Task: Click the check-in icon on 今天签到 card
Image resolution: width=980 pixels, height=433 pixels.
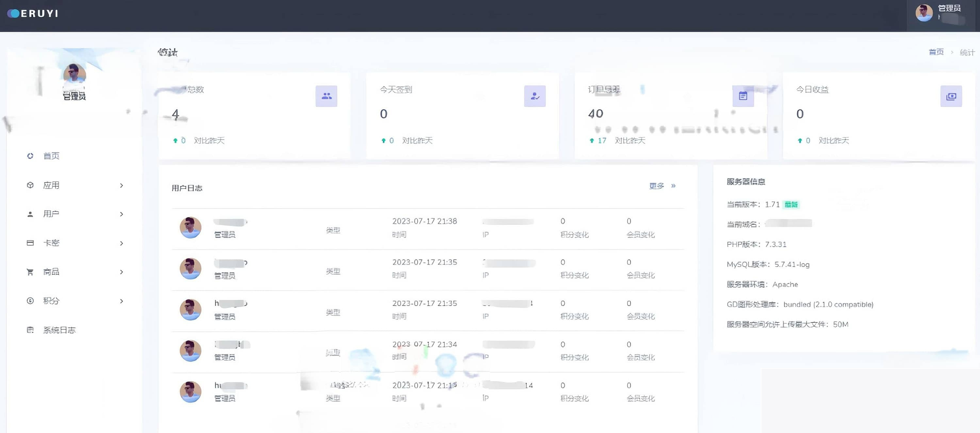Action: pos(535,96)
